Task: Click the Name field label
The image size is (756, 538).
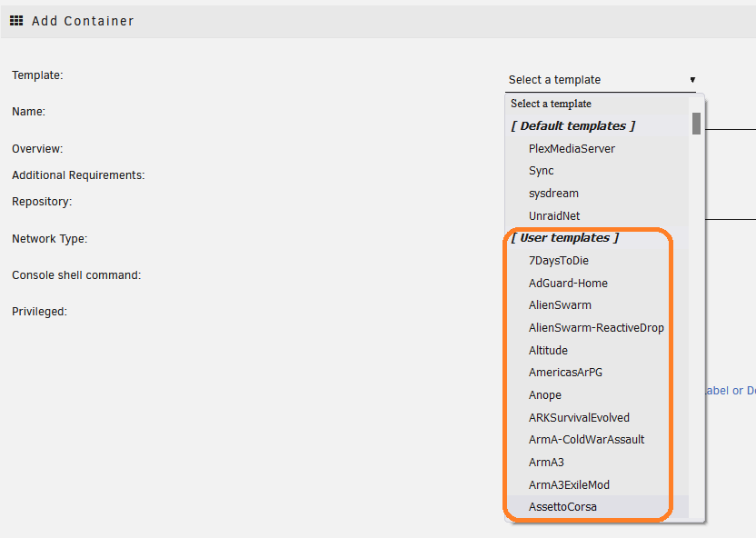Action: click(x=28, y=112)
